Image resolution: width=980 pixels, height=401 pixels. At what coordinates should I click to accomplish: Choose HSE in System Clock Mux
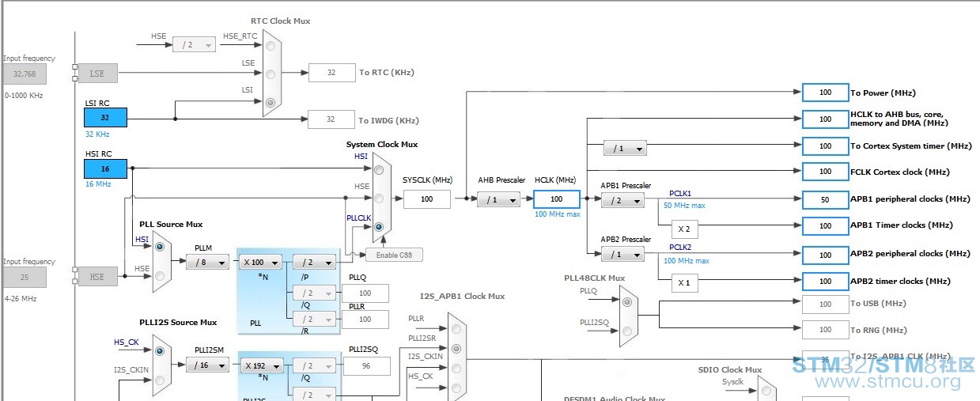[380, 199]
